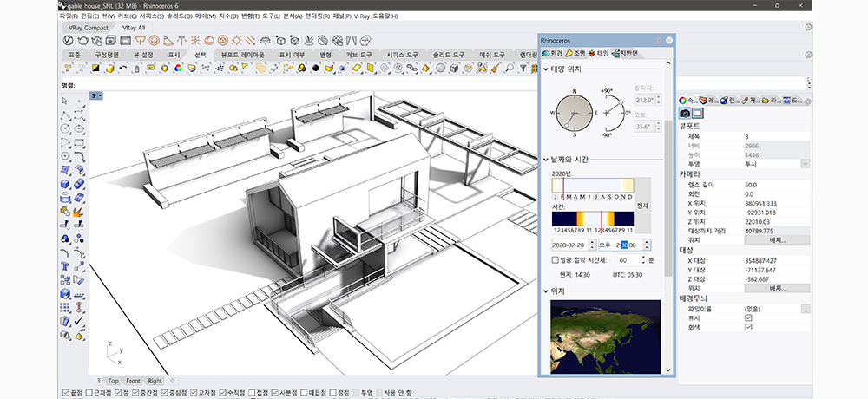868x399 pixels.
Task: Click the browse button beside 파일이름
Action: [x=806, y=308]
